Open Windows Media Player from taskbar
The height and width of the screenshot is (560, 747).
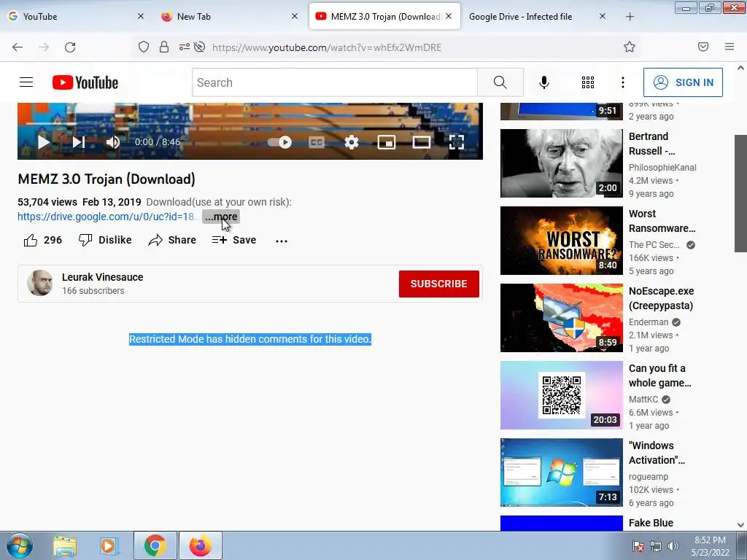pyautogui.click(x=108, y=545)
